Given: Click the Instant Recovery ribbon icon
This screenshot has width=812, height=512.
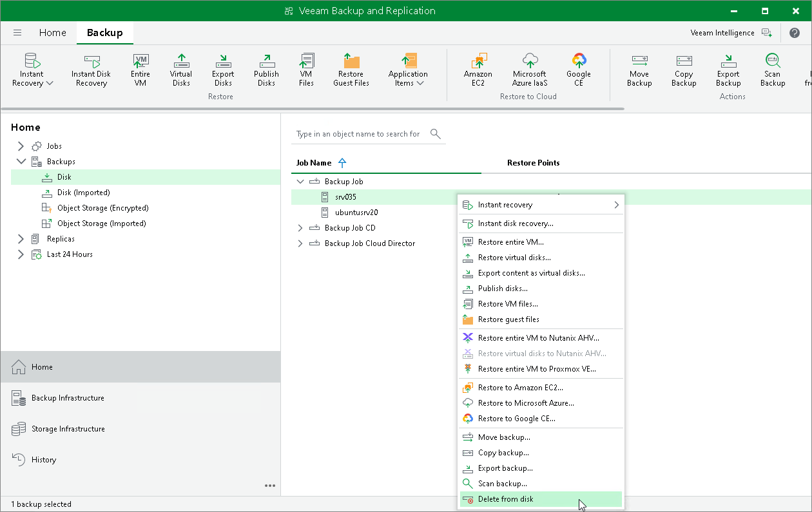Looking at the screenshot, I should tap(32, 70).
